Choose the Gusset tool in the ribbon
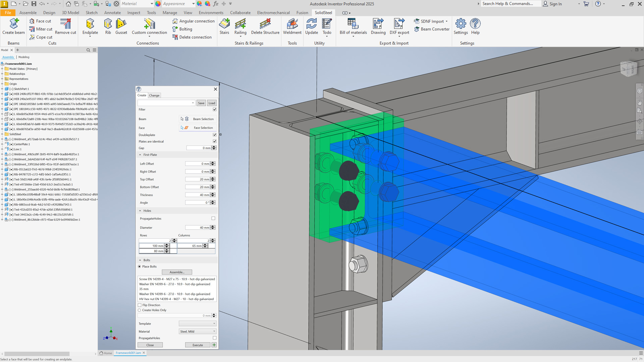This screenshot has height=362, width=644. [121, 24]
